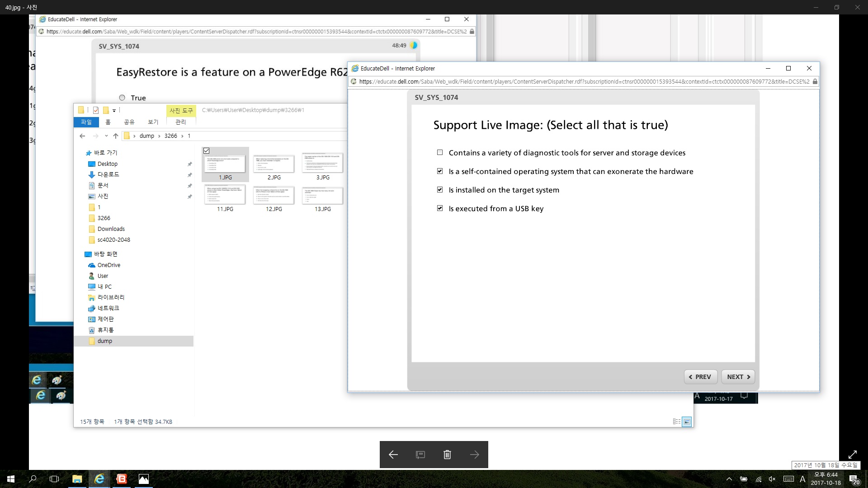Open quick access toolbar dropdown arrow in Explorer

pos(114,110)
